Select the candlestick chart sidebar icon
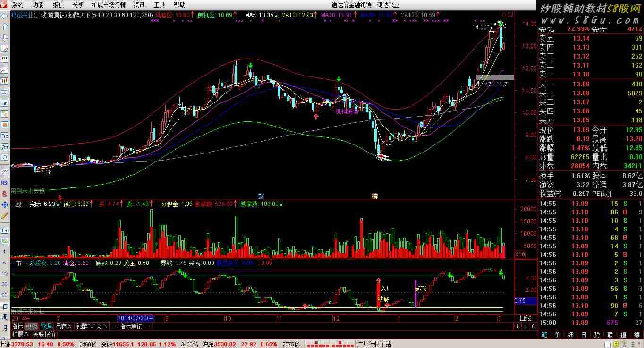Screen dimensions: 644x348 coord(4,81)
